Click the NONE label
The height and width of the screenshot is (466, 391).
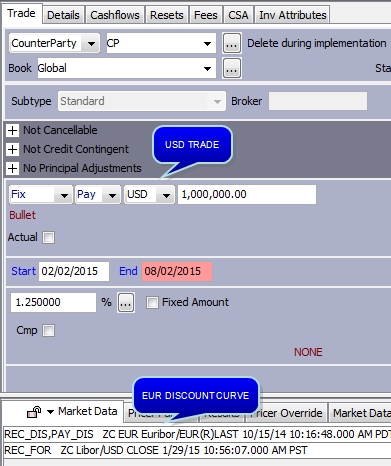pyautogui.click(x=308, y=352)
